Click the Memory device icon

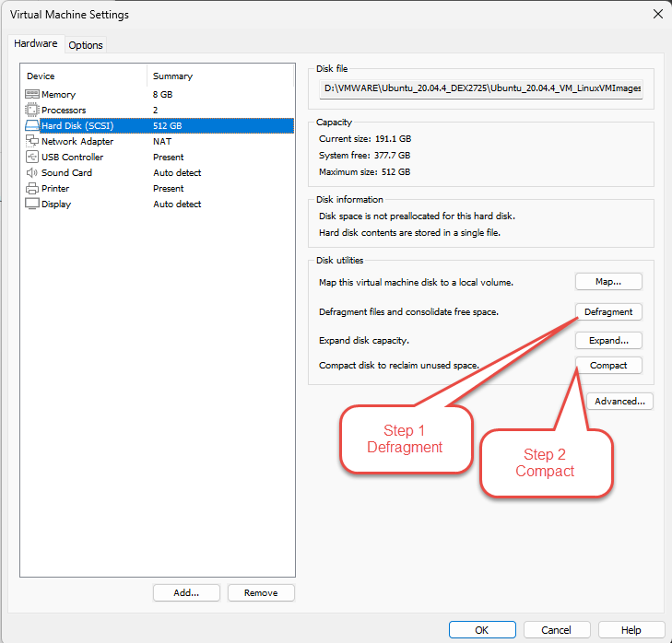(32, 95)
